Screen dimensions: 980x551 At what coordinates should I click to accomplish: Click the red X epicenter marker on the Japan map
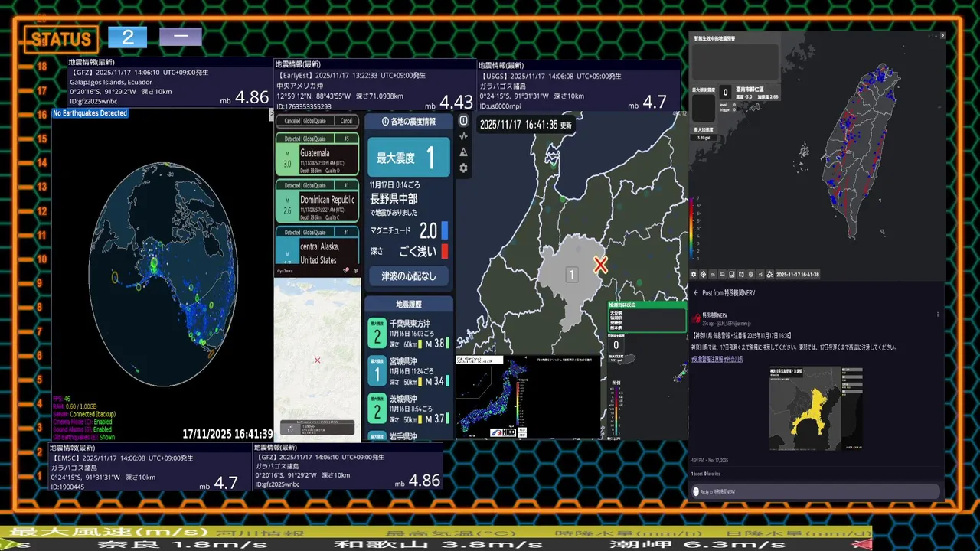(x=601, y=265)
